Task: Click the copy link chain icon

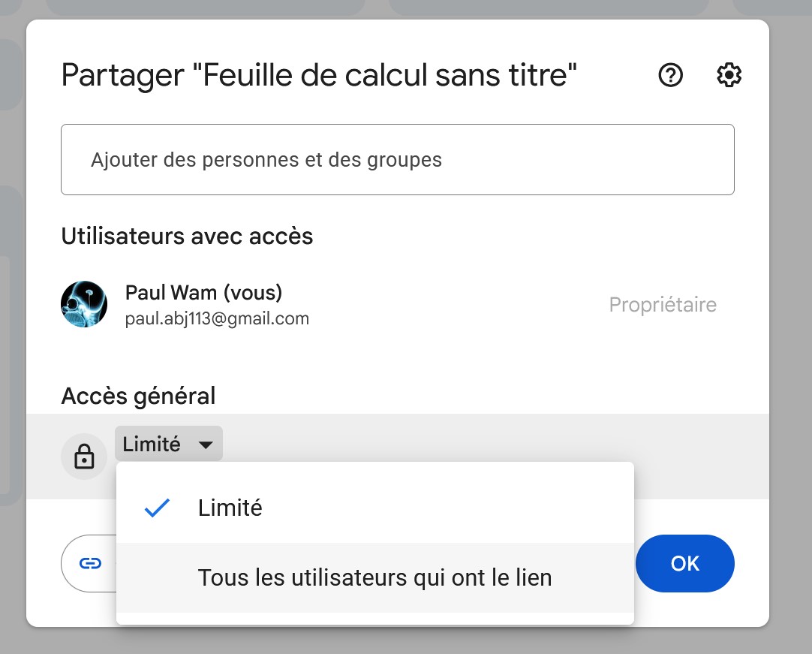Action: click(90, 563)
